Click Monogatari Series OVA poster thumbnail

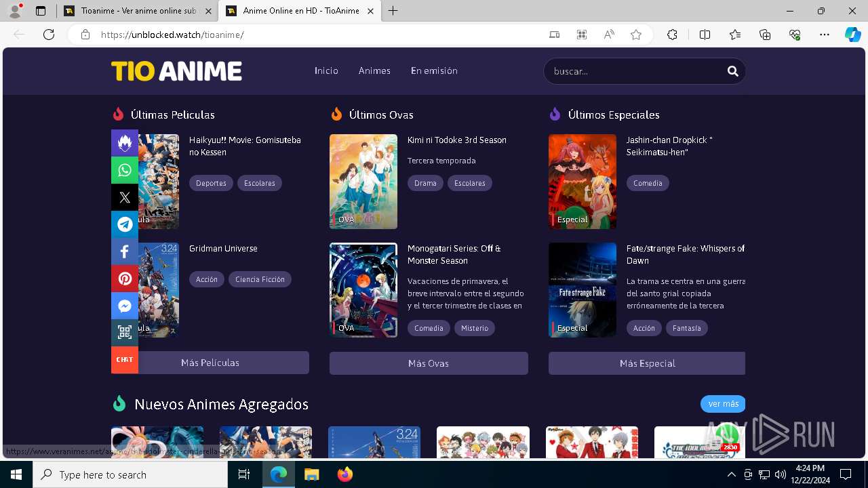tap(363, 290)
